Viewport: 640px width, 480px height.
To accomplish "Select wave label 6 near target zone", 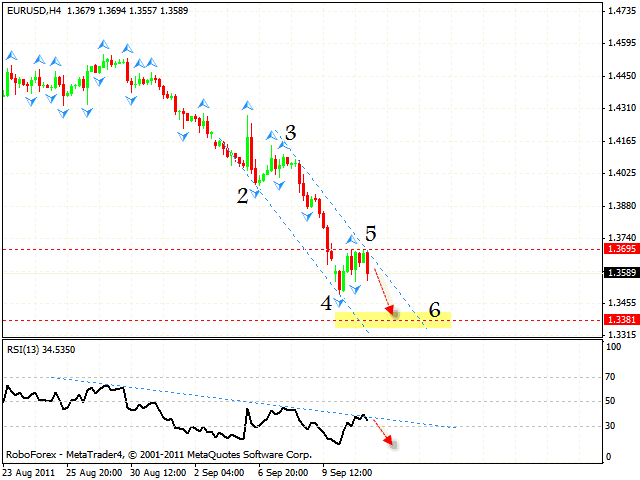I will [435, 310].
